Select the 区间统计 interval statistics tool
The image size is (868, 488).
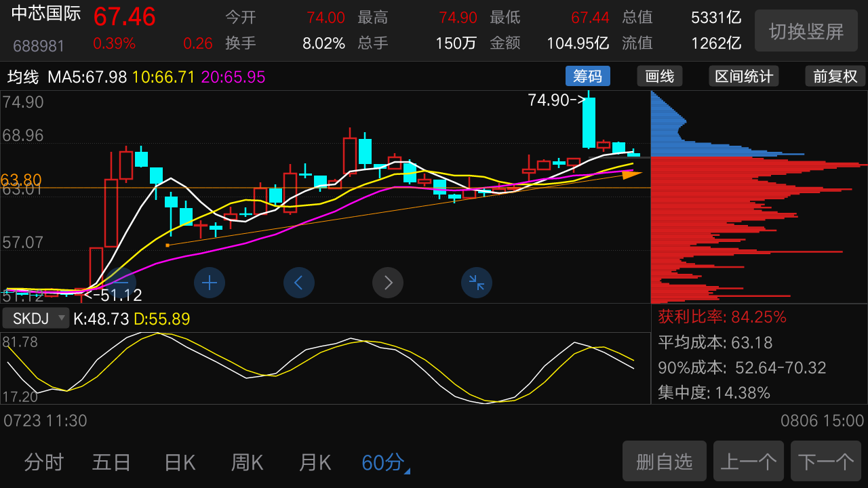click(x=743, y=76)
